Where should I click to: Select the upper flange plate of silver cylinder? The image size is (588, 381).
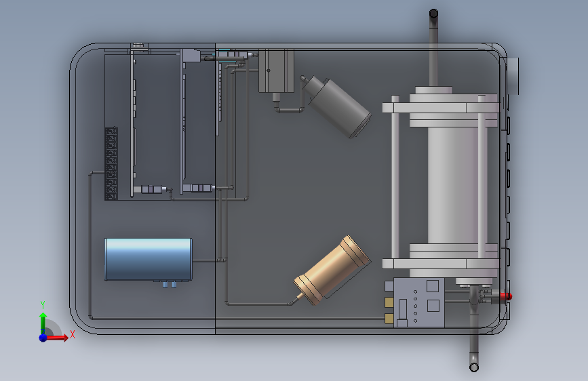click(x=441, y=108)
